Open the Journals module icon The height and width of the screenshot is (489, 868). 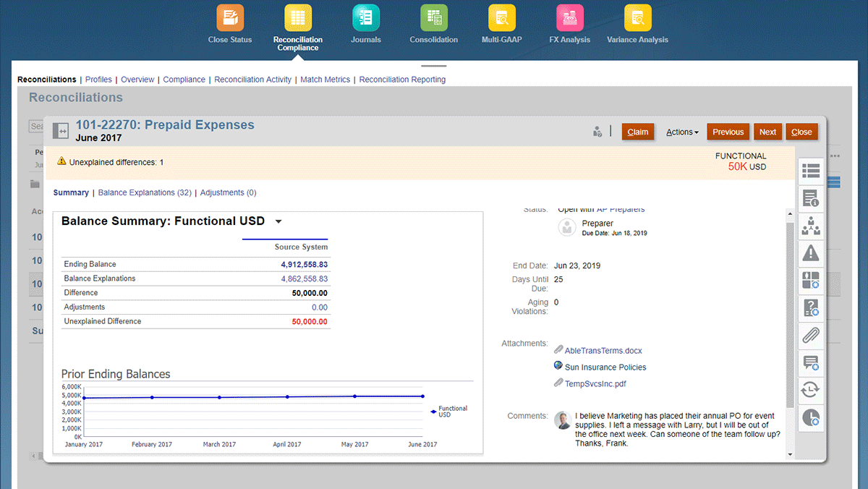coord(366,18)
